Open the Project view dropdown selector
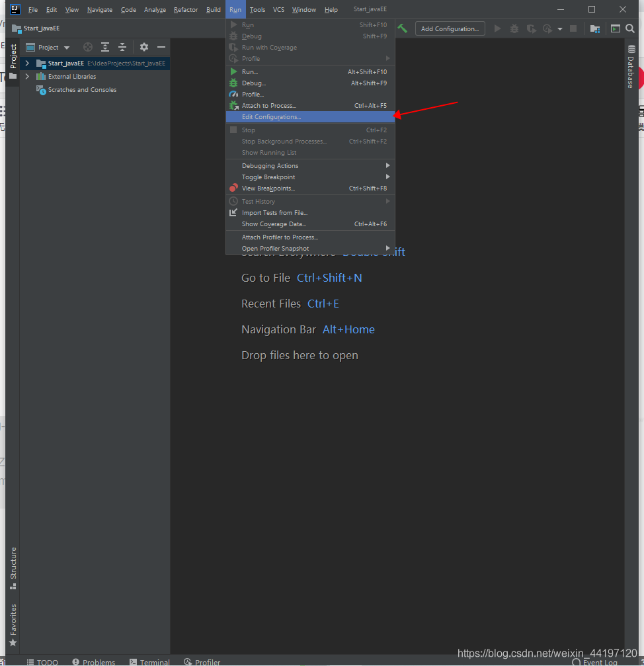The image size is (644, 666). pyautogui.click(x=48, y=47)
